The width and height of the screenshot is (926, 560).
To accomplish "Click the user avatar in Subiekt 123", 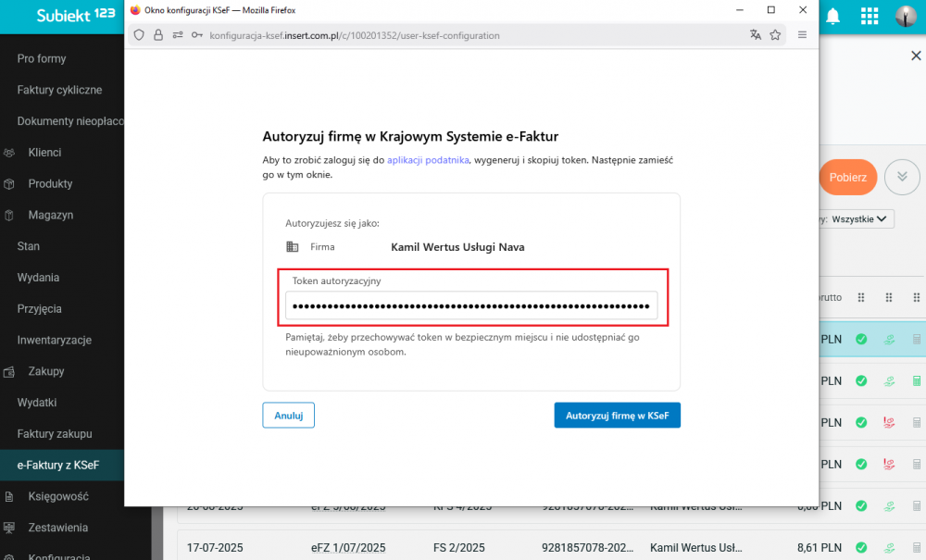I will point(906,16).
